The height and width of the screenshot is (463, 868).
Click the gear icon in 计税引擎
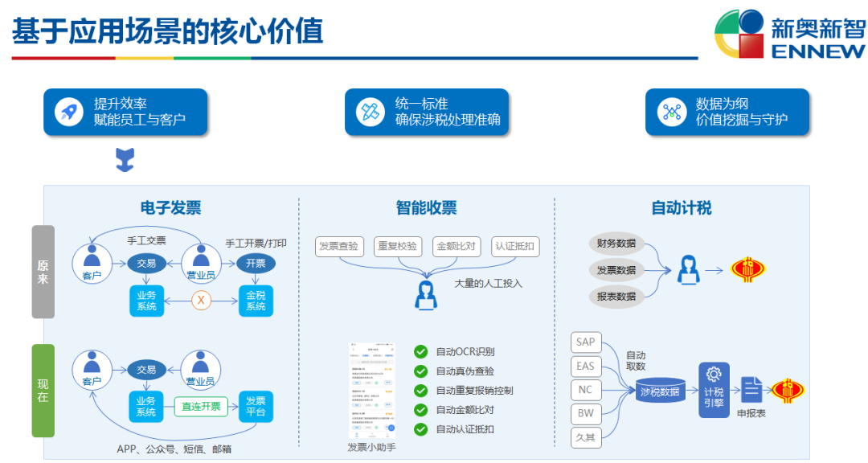tap(714, 375)
